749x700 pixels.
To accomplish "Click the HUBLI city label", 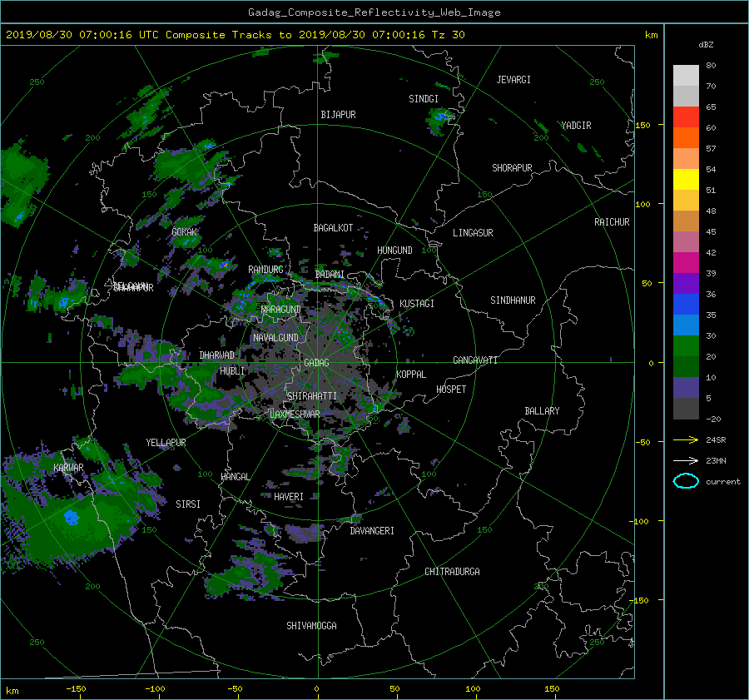I will point(232,371).
